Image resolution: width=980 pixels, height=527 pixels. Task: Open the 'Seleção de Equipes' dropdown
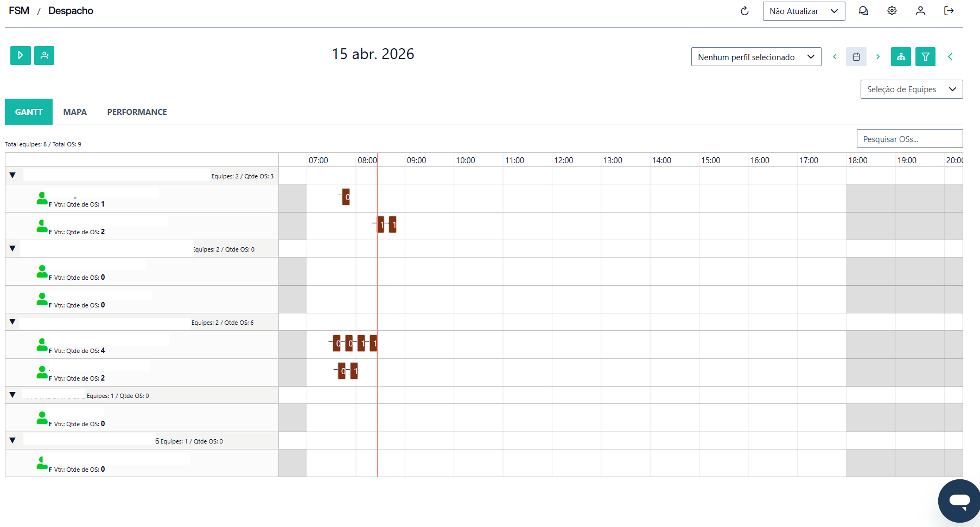(x=911, y=89)
